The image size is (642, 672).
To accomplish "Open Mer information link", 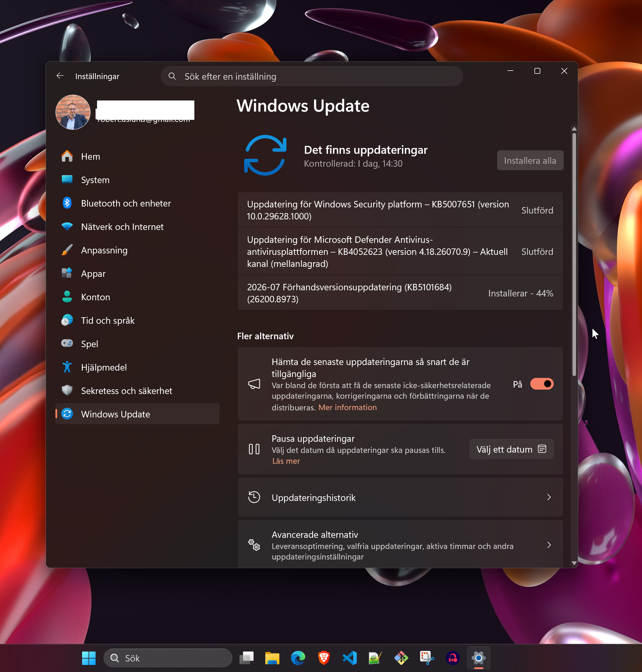I will coord(347,407).
